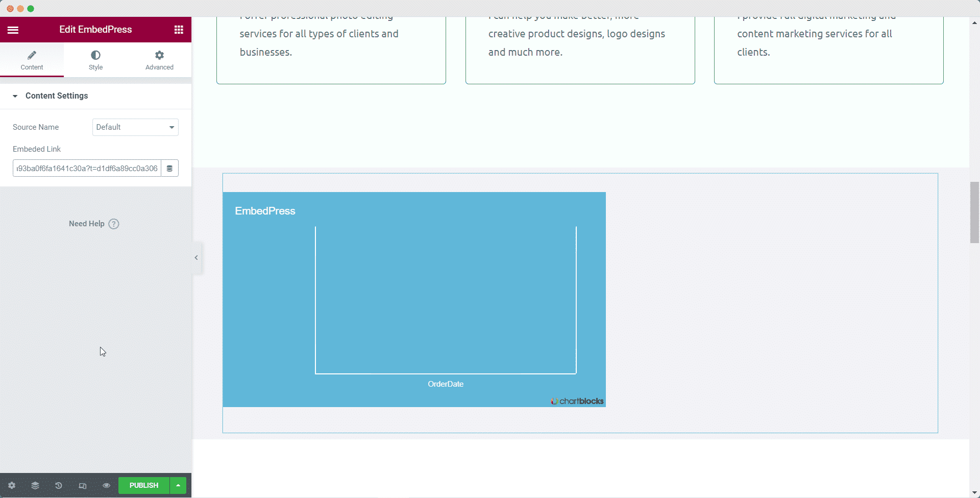Preview changes with the eye icon
Image resolution: width=980 pixels, height=498 pixels.
[x=106, y=485]
